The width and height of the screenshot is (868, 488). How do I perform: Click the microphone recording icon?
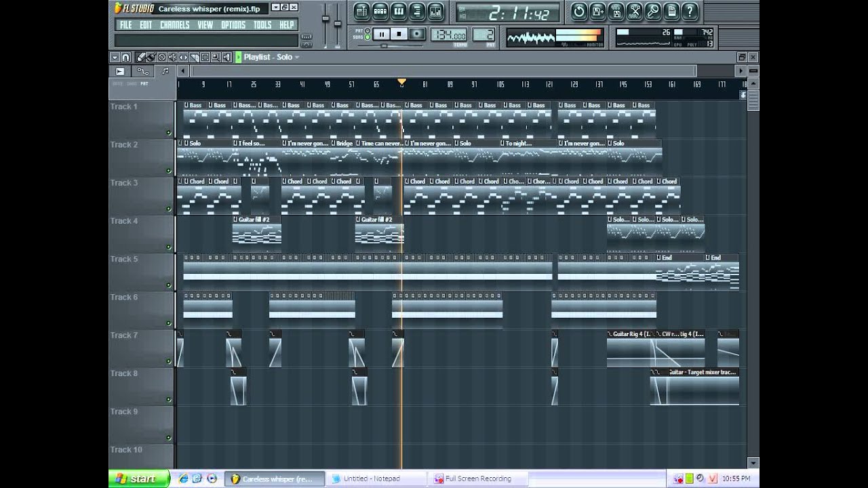point(652,11)
